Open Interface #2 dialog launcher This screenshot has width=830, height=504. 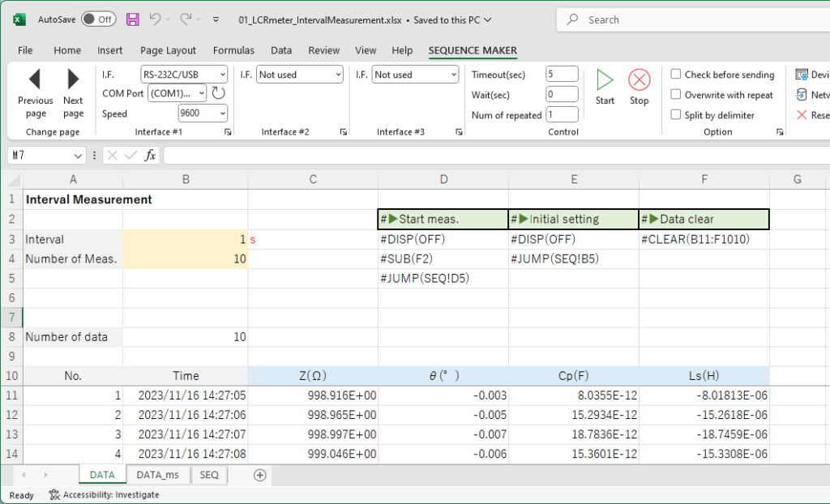coord(344,132)
